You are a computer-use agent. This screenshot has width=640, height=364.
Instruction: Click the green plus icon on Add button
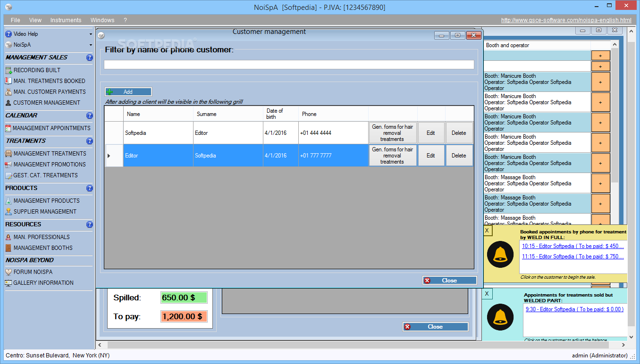[109, 92]
